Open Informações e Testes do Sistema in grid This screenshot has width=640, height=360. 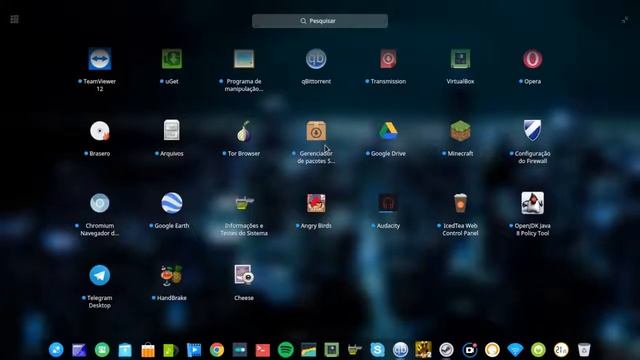click(244, 203)
